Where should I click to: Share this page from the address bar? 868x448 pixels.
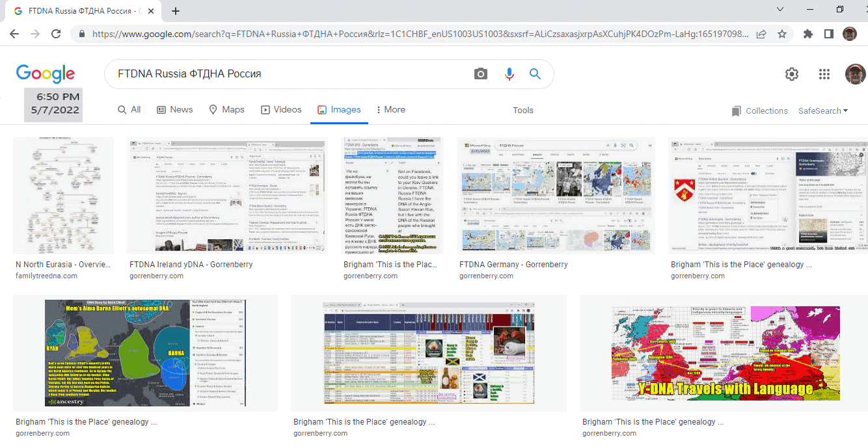[x=761, y=34]
